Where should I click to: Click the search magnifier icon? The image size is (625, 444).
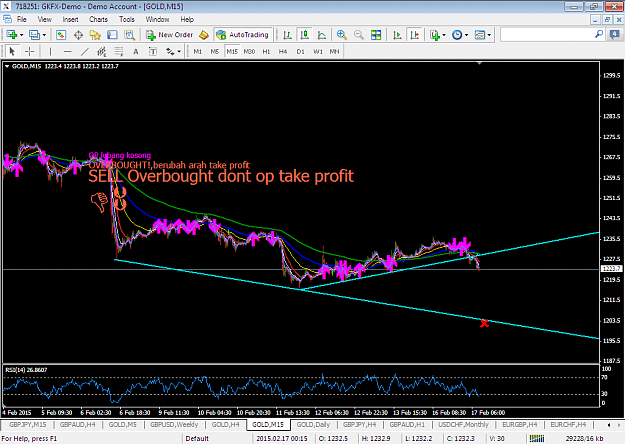599,35
